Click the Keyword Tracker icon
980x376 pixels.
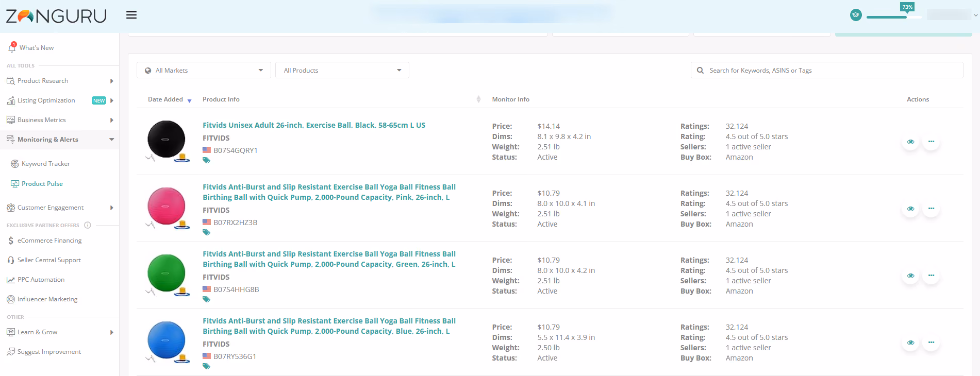15,164
